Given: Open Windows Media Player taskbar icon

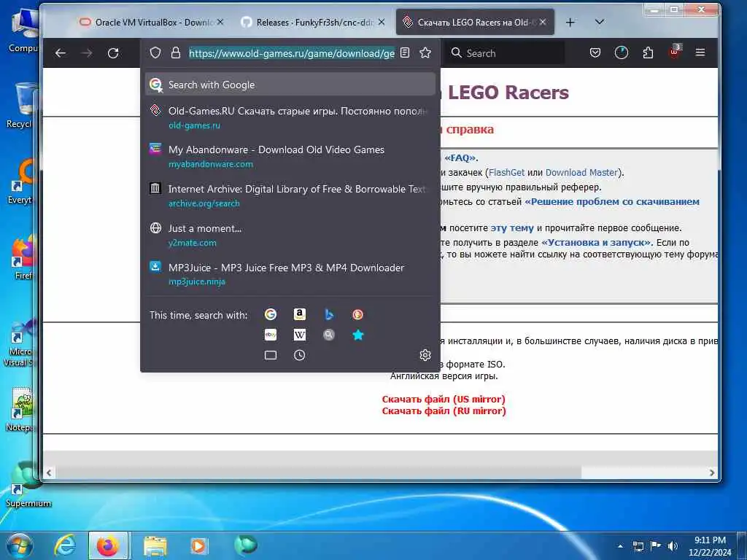Looking at the screenshot, I should click(x=198, y=545).
